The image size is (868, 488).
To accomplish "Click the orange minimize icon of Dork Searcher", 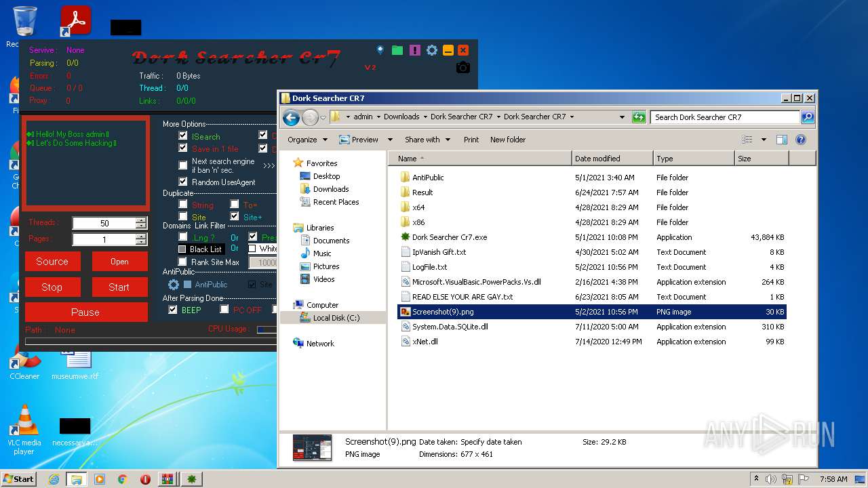I will point(448,50).
